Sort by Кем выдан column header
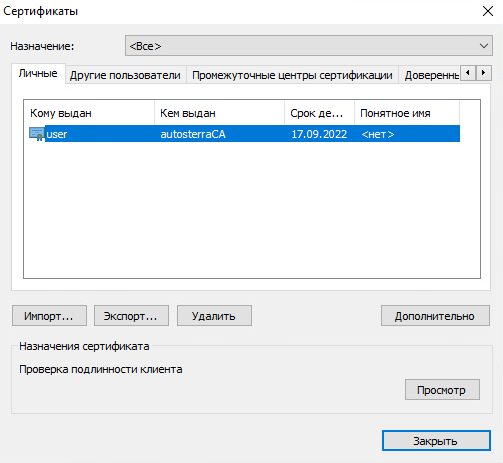 (x=220, y=113)
